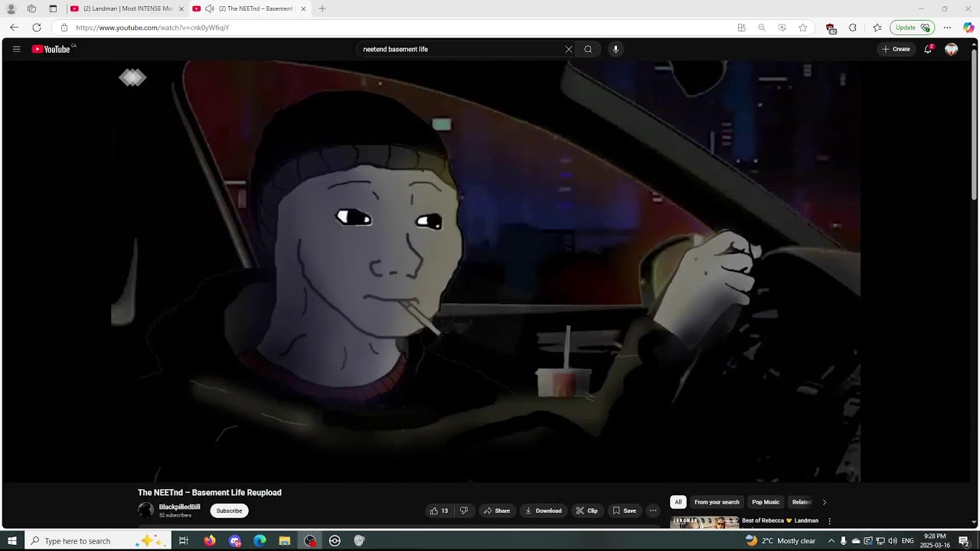
Task: Expand the filter chips with right chevron
Action: [825, 502]
